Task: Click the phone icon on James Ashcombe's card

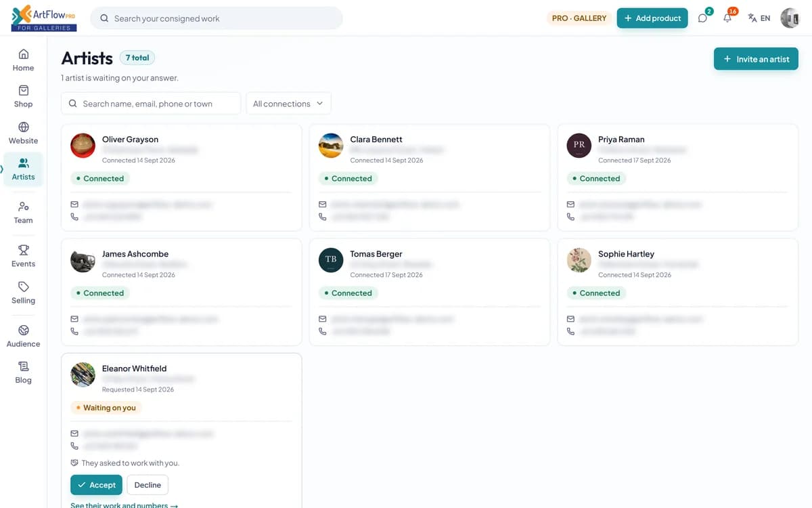Action: coord(74,331)
